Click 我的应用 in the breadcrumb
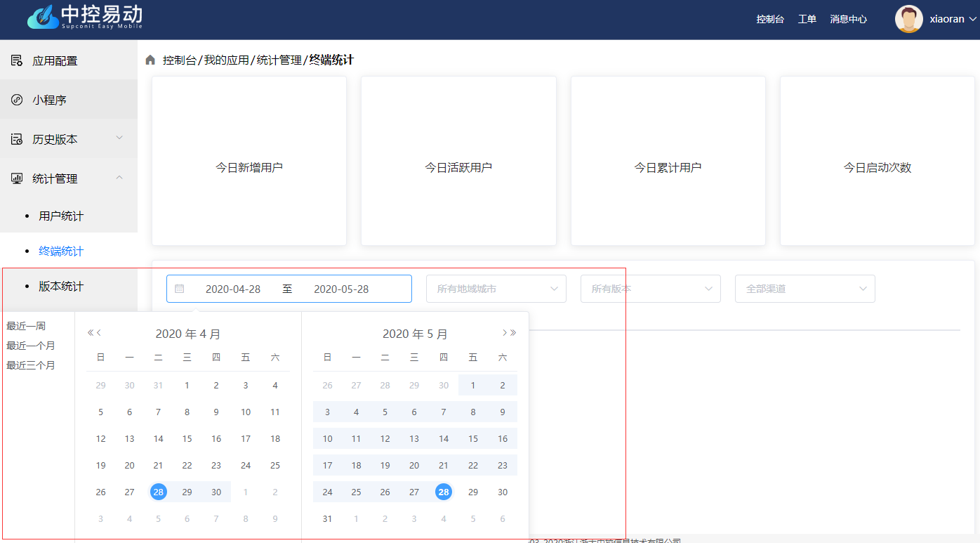Viewport: 980px width, 543px height. [227, 60]
